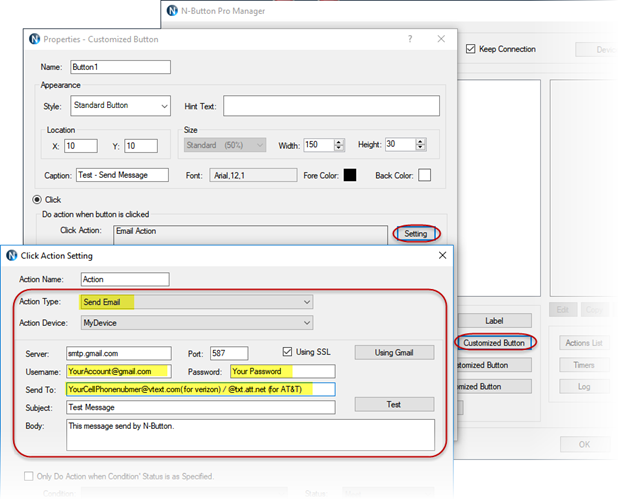Click the empty Hint Text field
619x500 pixels.
point(331,106)
